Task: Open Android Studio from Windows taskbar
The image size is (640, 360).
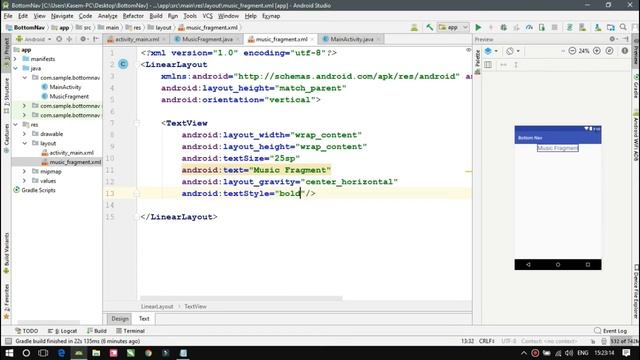Action: [79, 353]
